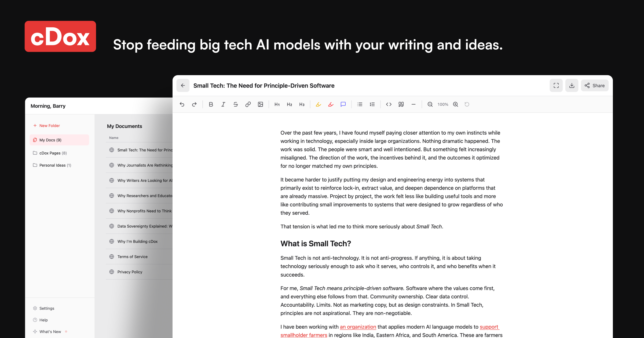This screenshot has height=338, width=644.
Task: Insert a hyperlink
Action: click(x=248, y=104)
